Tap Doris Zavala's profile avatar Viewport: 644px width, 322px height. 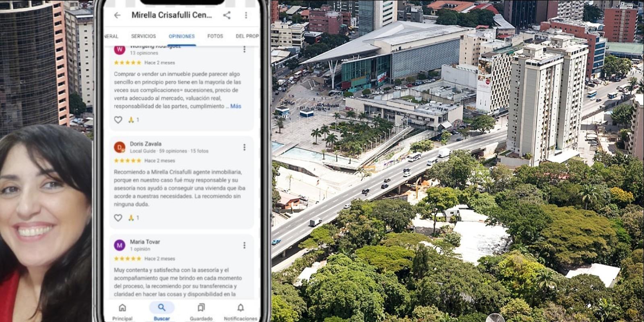[120, 147]
